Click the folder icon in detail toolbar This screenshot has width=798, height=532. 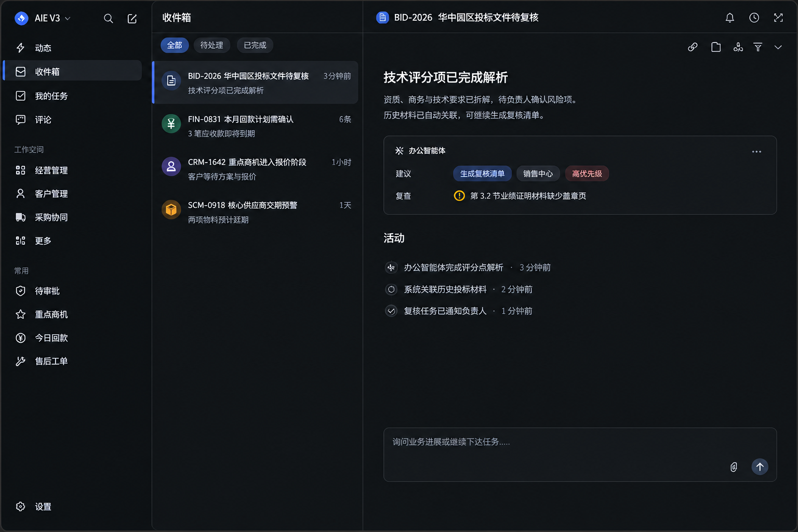716,47
